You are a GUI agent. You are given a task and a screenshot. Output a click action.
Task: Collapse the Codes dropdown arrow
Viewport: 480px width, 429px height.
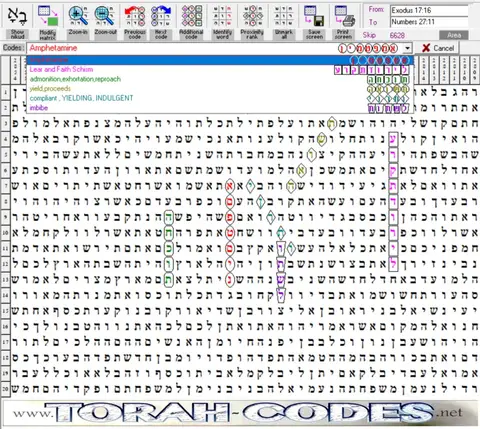407,48
